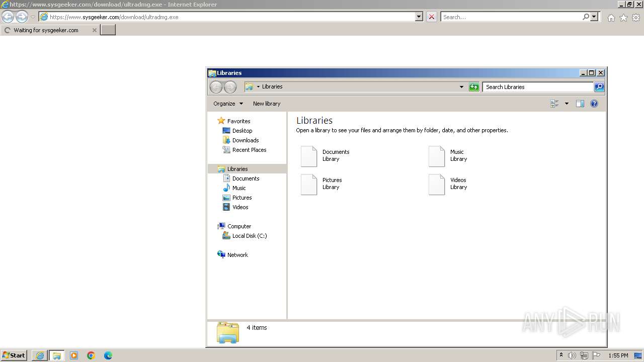Open the view options dropdown arrow
Viewport: 644px width, 362px height.
pos(567,104)
